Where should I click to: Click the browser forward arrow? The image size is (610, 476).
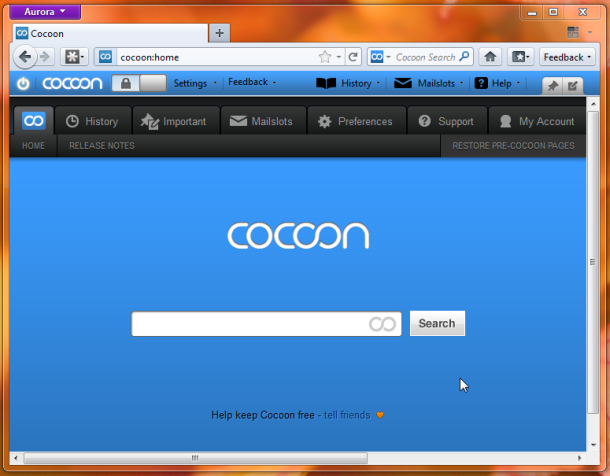(x=45, y=57)
